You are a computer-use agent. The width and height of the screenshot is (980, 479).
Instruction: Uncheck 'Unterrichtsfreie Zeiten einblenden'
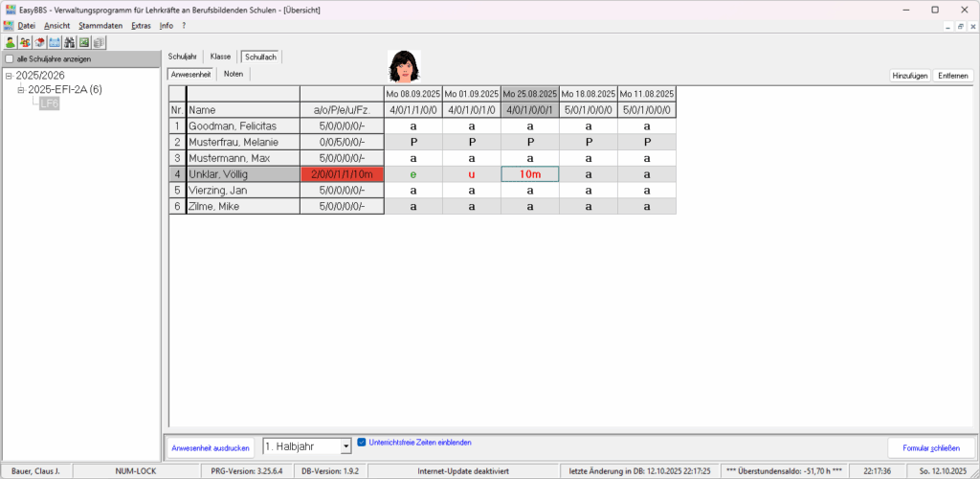[362, 443]
